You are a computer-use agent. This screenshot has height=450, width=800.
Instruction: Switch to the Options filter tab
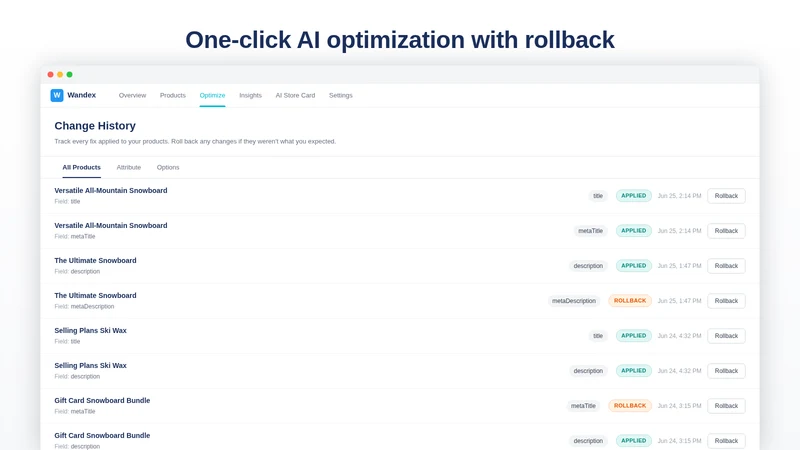[168, 167]
